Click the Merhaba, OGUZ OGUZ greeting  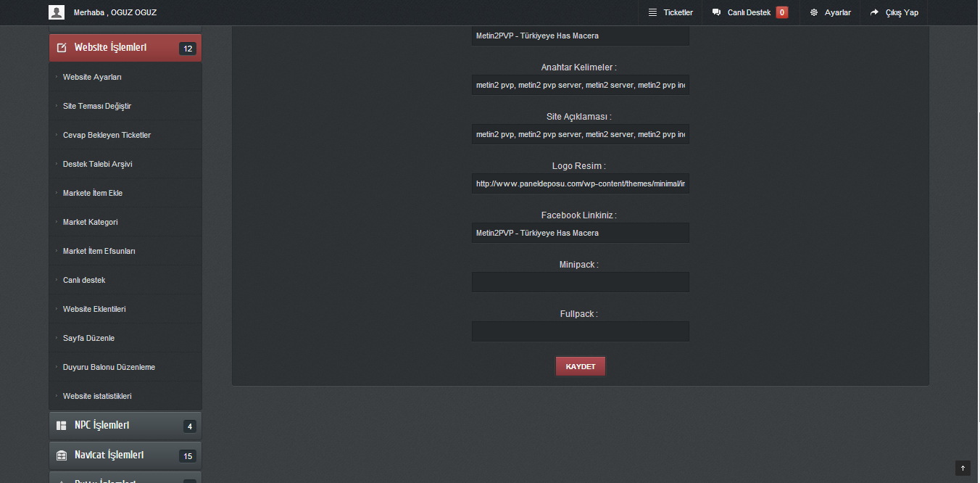click(x=115, y=12)
